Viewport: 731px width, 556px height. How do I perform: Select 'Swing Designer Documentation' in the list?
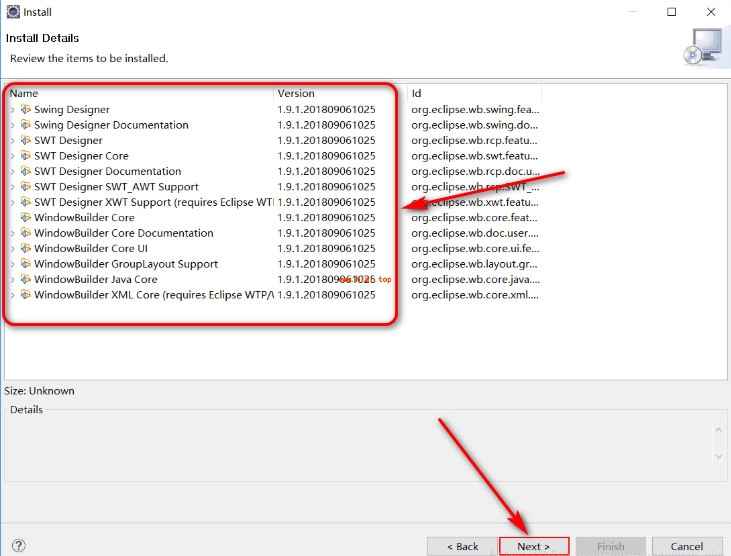pyautogui.click(x=111, y=125)
